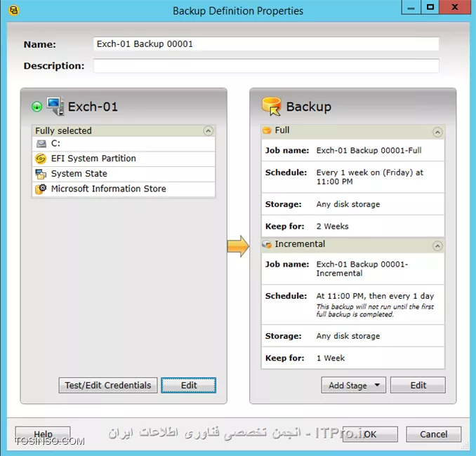The height and width of the screenshot is (456, 476).
Task: Click the 1 Week keep for value
Action: coord(330,358)
